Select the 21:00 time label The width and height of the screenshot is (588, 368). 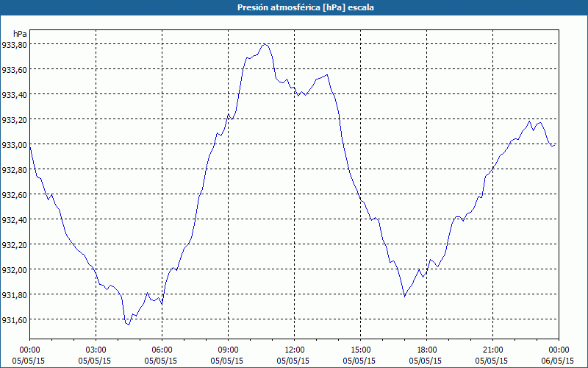492,350
